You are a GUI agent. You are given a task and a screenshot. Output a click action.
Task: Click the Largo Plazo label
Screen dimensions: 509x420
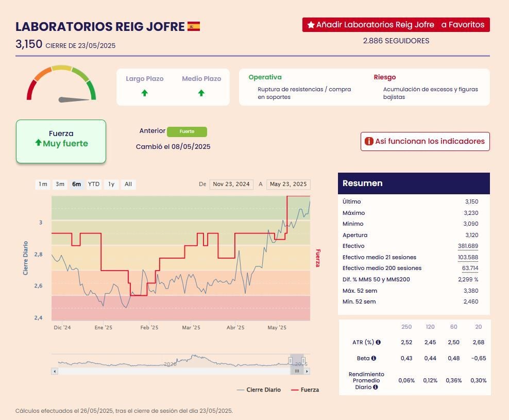point(145,79)
